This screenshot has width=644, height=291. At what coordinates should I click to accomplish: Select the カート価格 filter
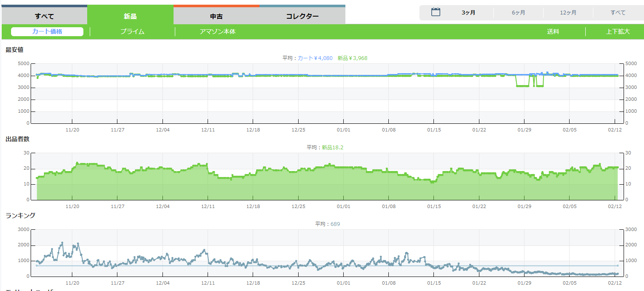pyautogui.click(x=47, y=31)
